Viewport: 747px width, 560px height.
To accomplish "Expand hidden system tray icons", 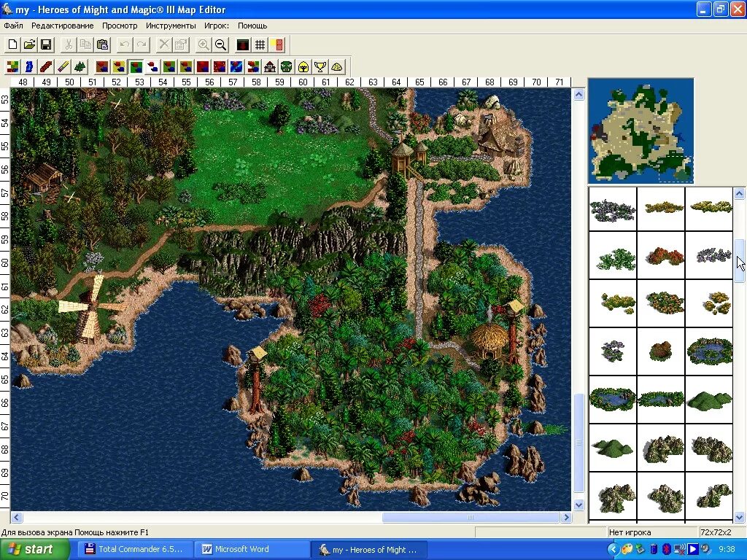I will (613, 550).
